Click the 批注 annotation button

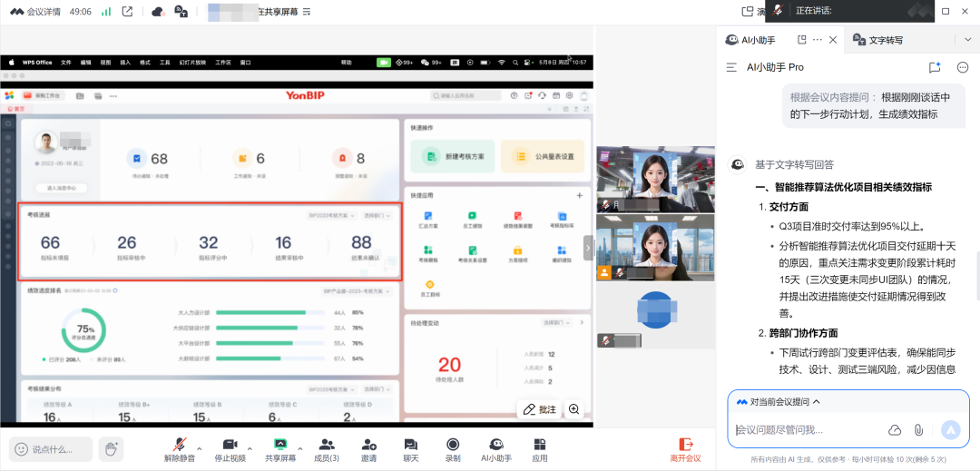tap(539, 409)
